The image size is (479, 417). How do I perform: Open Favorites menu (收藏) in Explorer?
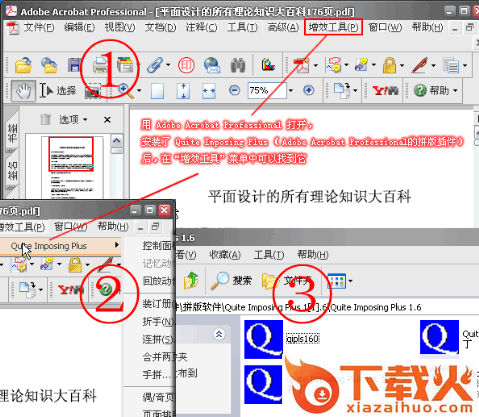coord(225,255)
